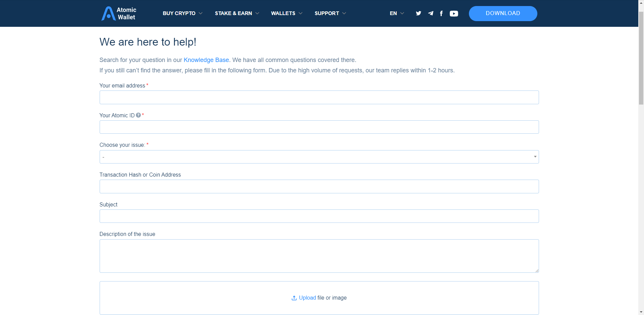Open the Stake & Earn menu
The image size is (644, 315).
(237, 13)
